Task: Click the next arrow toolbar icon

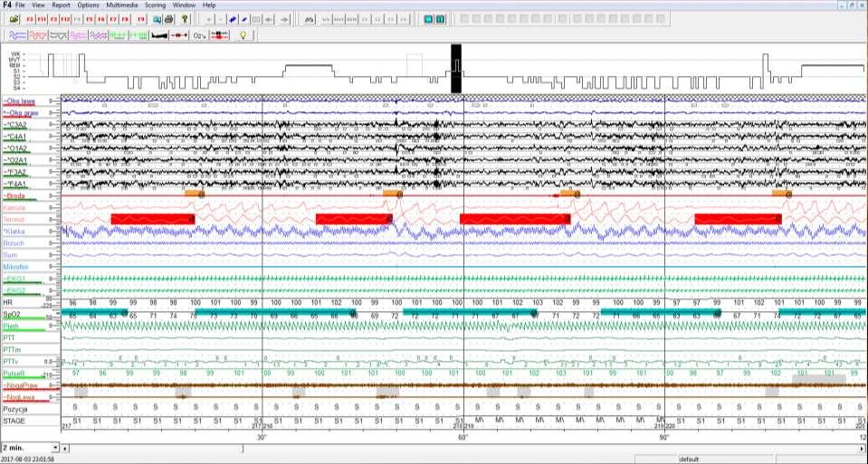Action: click(x=284, y=19)
